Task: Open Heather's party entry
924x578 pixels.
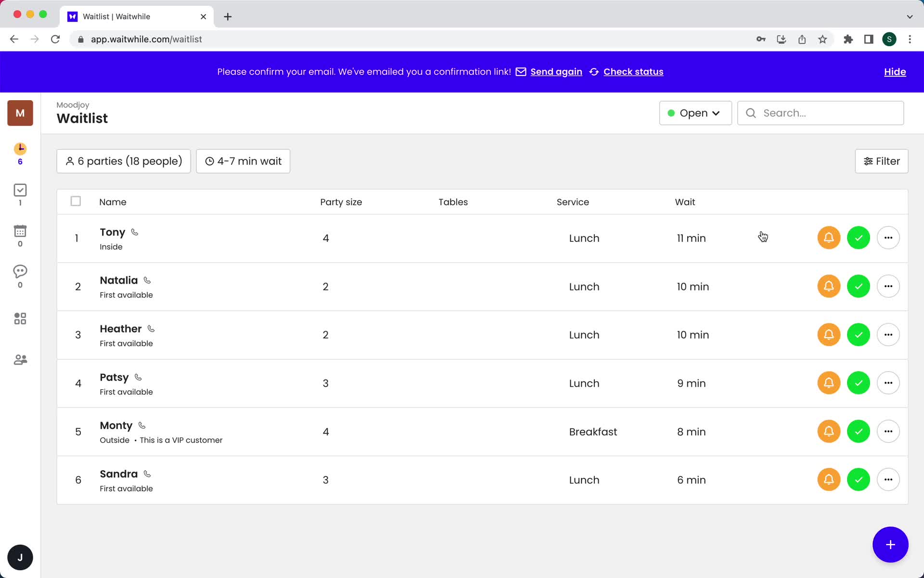Action: 482,335
